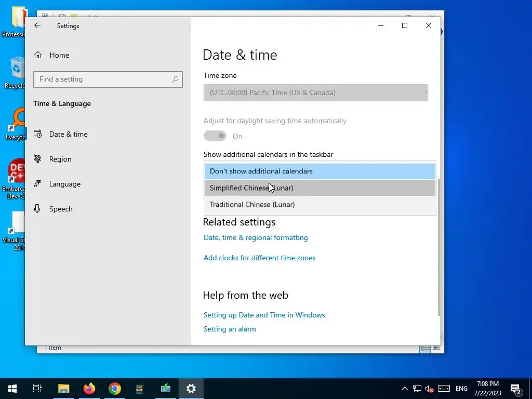
Task: Click the Speech microphone icon
Action: point(37,208)
